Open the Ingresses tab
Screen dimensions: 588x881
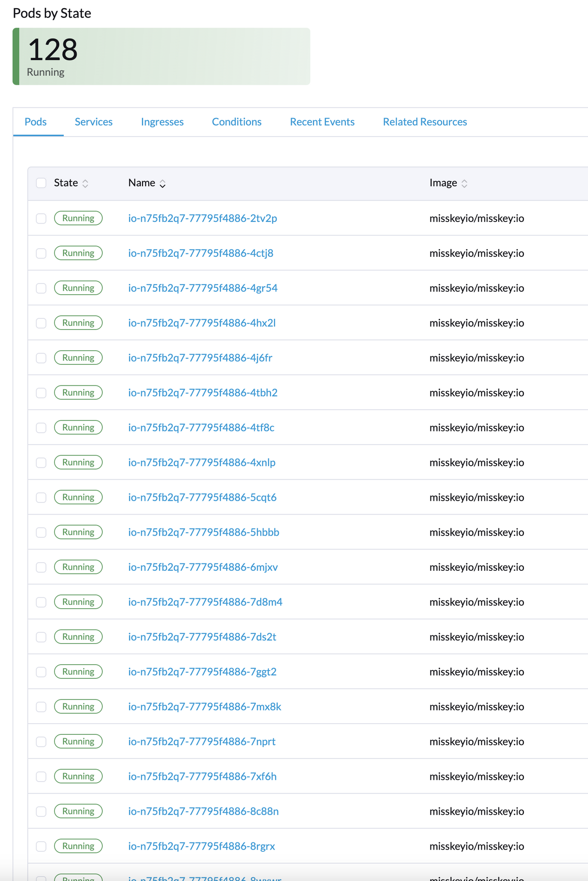click(162, 122)
